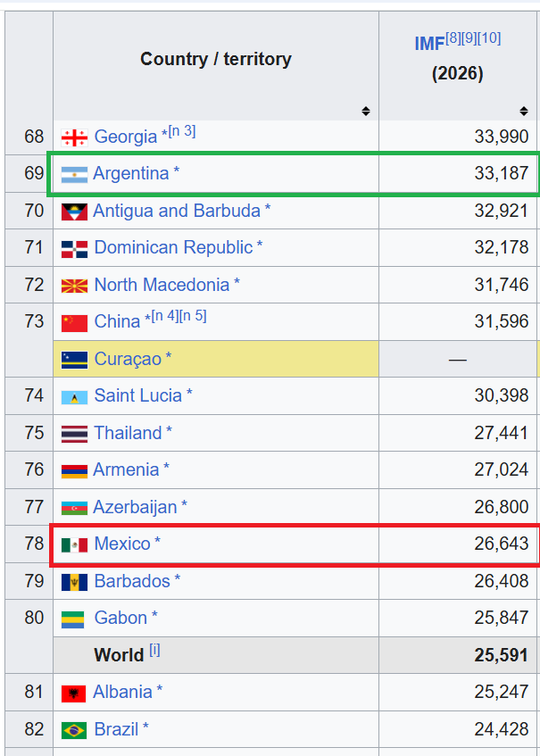Click the Georgia flag icon
Image resolution: width=540 pixels, height=756 pixels.
point(74,137)
